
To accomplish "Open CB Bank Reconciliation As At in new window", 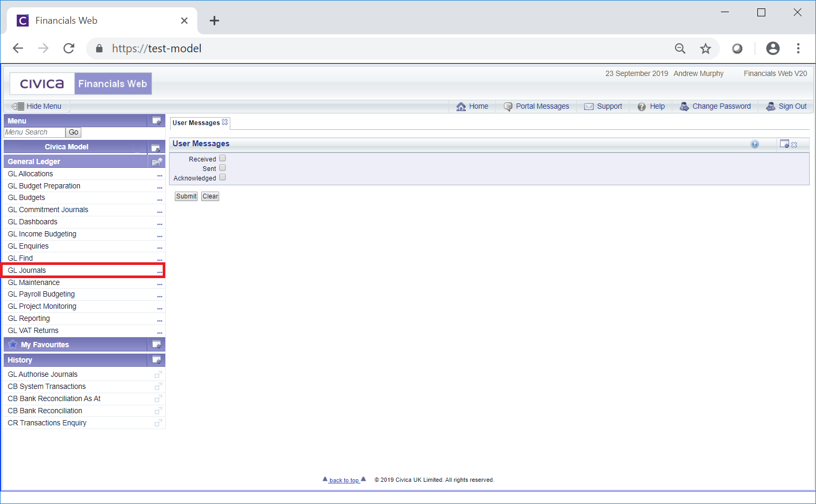I will (x=158, y=399).
